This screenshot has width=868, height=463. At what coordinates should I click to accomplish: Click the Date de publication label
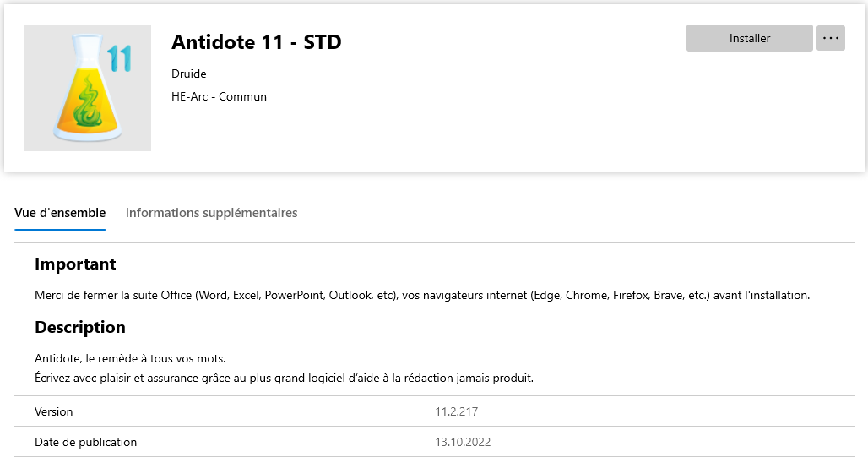click(x=86, y=442)
